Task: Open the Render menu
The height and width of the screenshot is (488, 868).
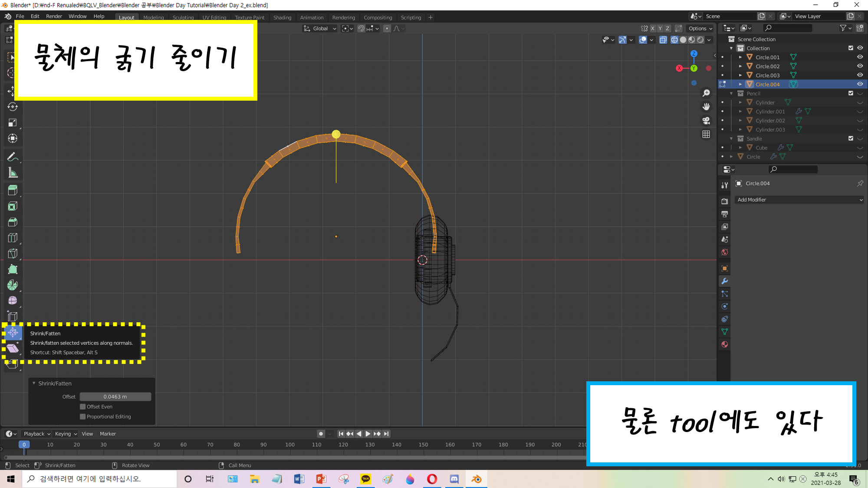Action: tap(54, 16)
